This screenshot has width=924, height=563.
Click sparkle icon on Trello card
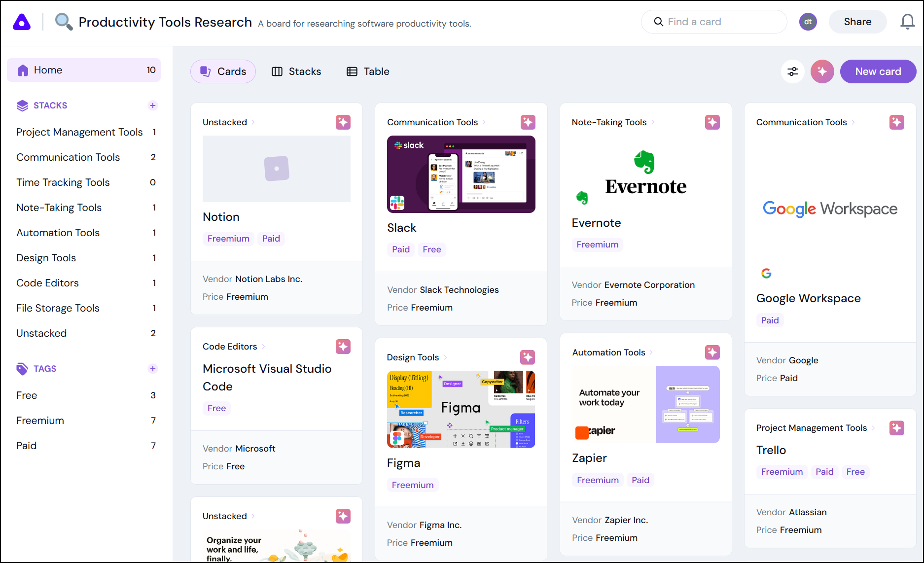click(896, 428)
